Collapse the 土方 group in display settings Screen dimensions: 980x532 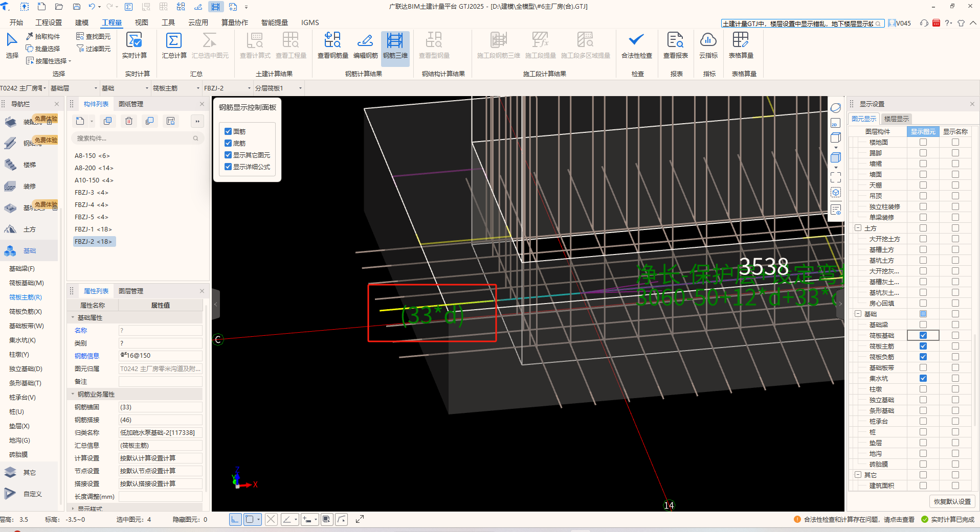(x=858, y=228)
